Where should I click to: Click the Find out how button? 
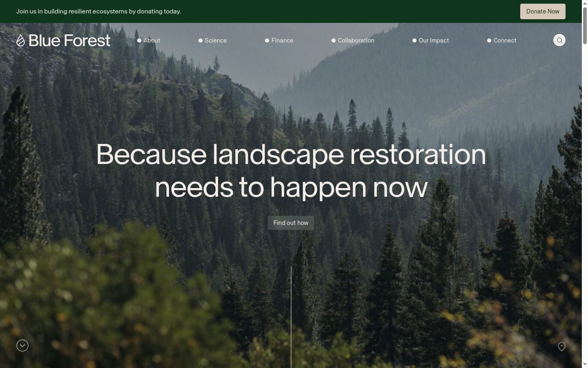click(x=291, y=223)
